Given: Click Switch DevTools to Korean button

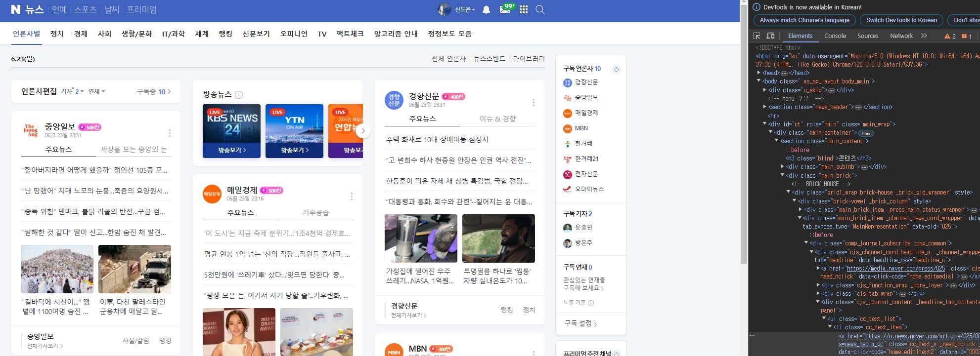Looking at the screenshot, I should tap(901, 20).
